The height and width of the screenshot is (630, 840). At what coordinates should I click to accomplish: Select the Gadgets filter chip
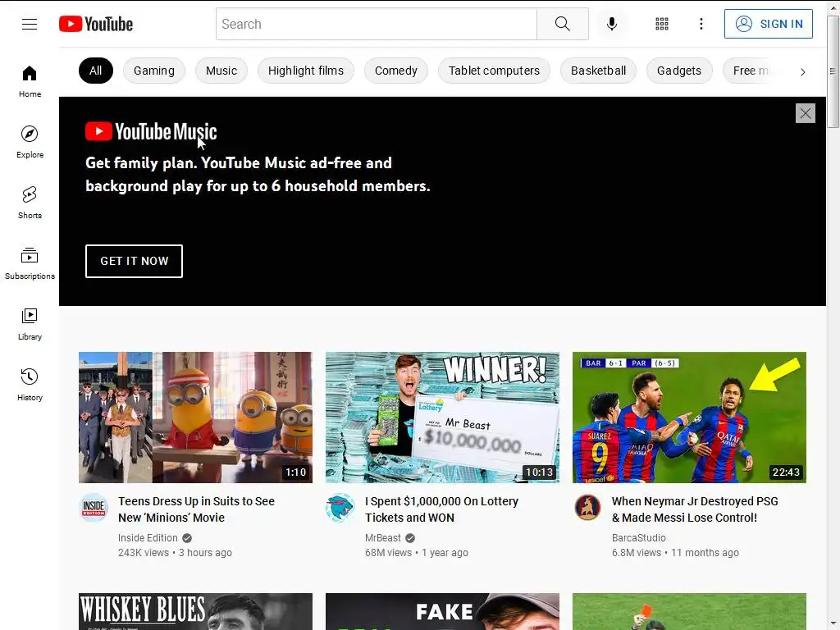[678, 71]
